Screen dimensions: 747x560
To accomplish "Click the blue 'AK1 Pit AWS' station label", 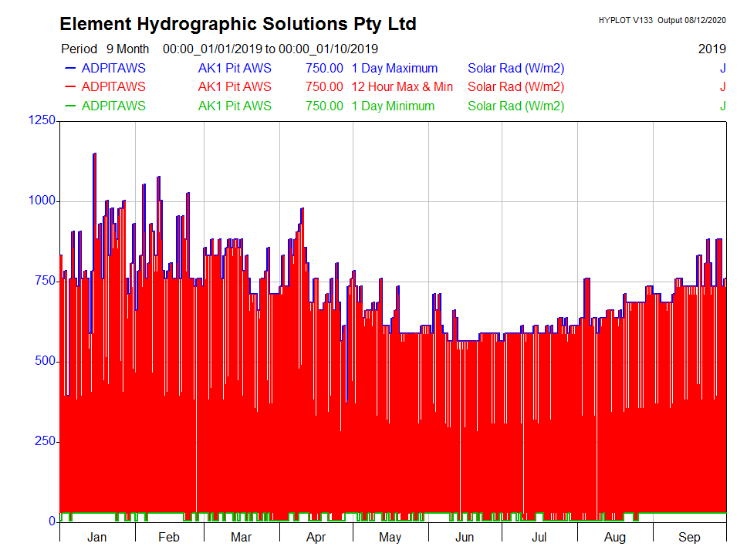I will pos(235,69).
